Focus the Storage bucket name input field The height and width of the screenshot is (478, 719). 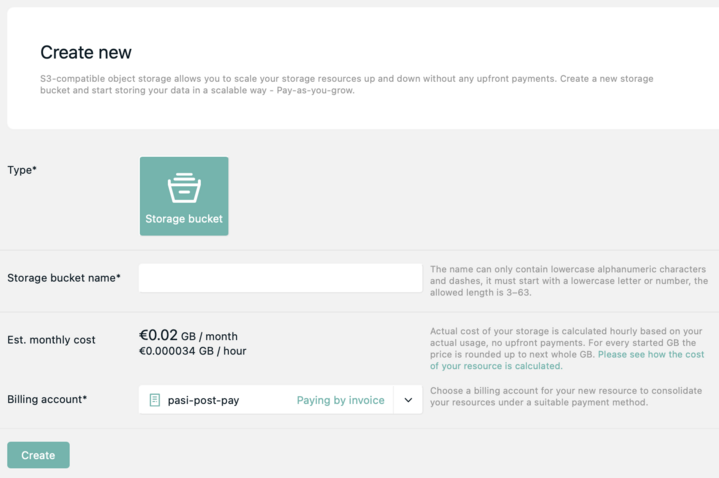tap(280, 278)
